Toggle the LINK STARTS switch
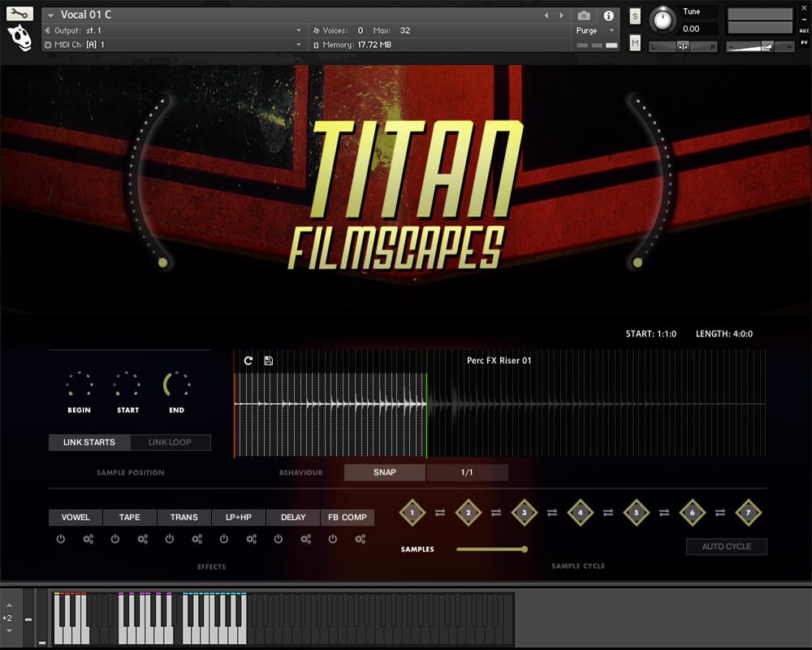The width and height of the screenshot is (812, 650). tap(89, 443)
